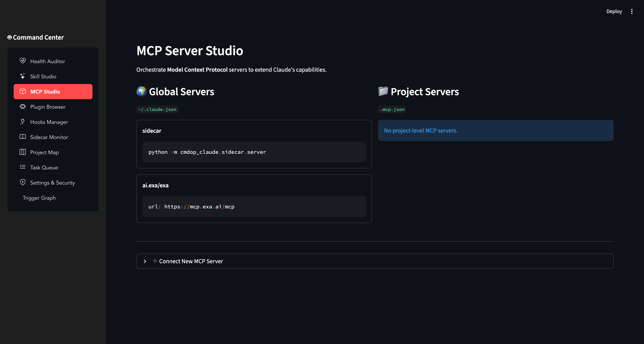Navigate to Hooks Manager
The height and width of the screenshot is (344, 644).
click(53, 122)
